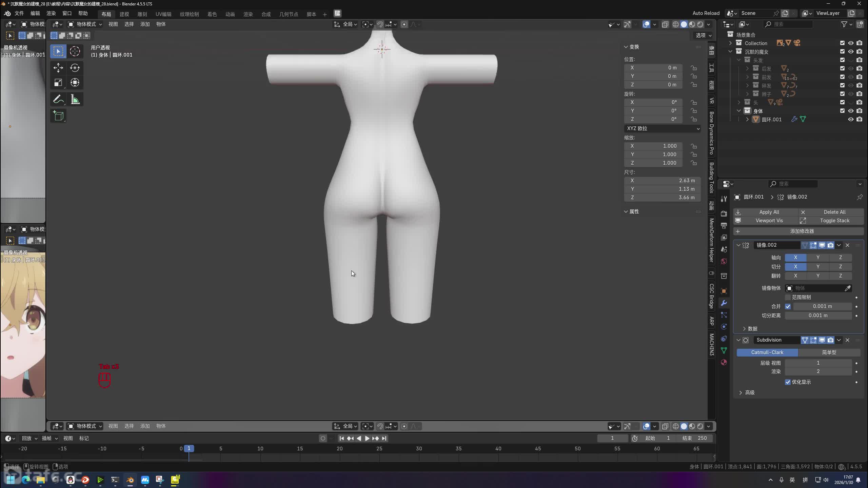Viewport: 868px width, 488px height.
Task: Click the Apply All button
Action: (x=768, y=212)
